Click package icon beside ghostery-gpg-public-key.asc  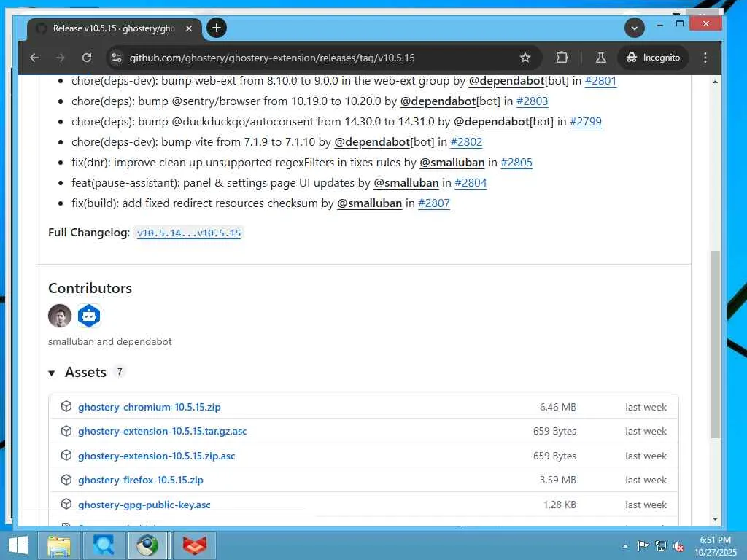pyautogui.click(x=66, y=505)
